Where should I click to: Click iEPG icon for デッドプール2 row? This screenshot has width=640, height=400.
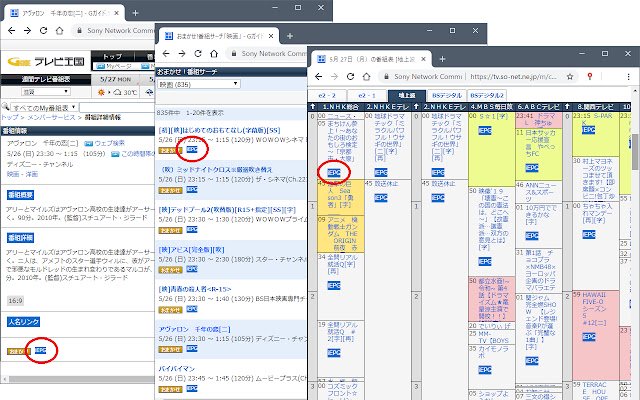(192, 229)
